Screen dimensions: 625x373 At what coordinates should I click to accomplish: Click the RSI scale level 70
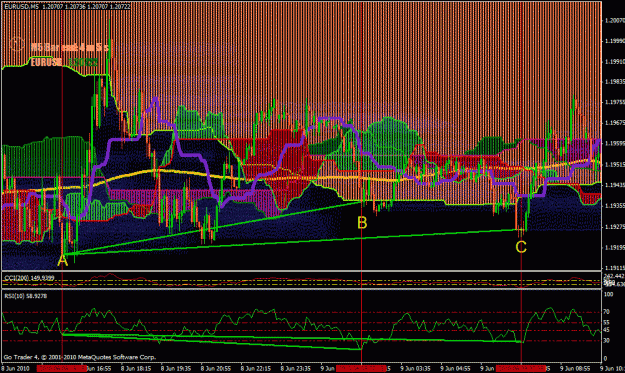pyautogui.click(x=607, y=311)
